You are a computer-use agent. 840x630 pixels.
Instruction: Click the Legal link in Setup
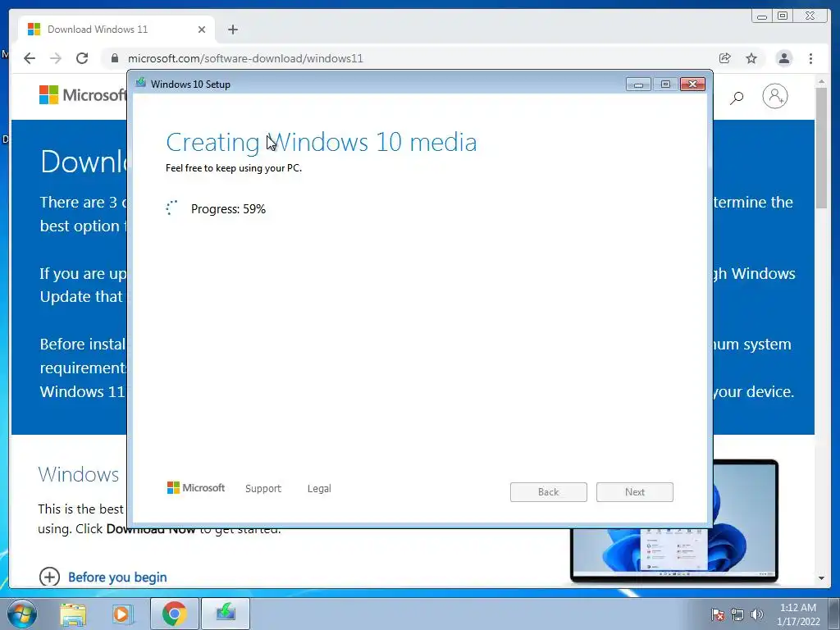click(x=319, y=489)
